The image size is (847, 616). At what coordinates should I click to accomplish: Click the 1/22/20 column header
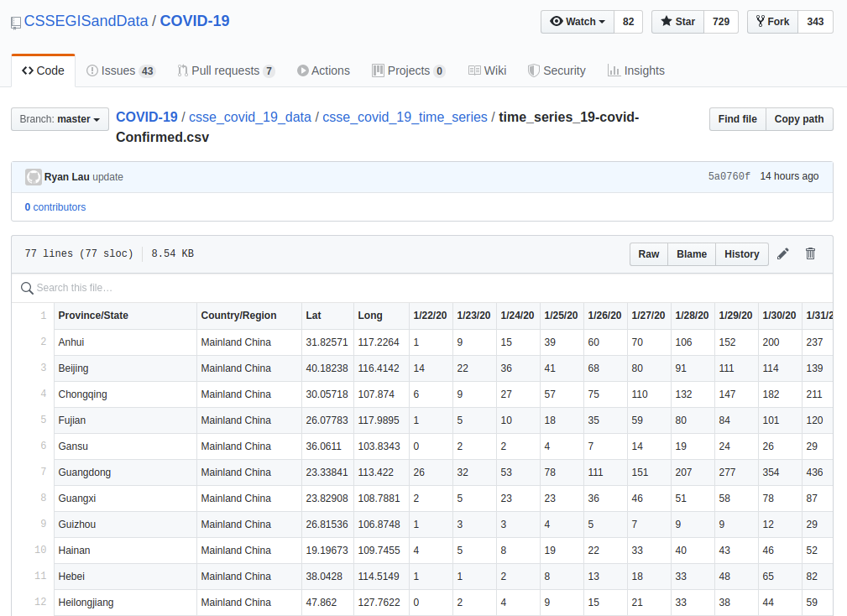click(431, 316)
